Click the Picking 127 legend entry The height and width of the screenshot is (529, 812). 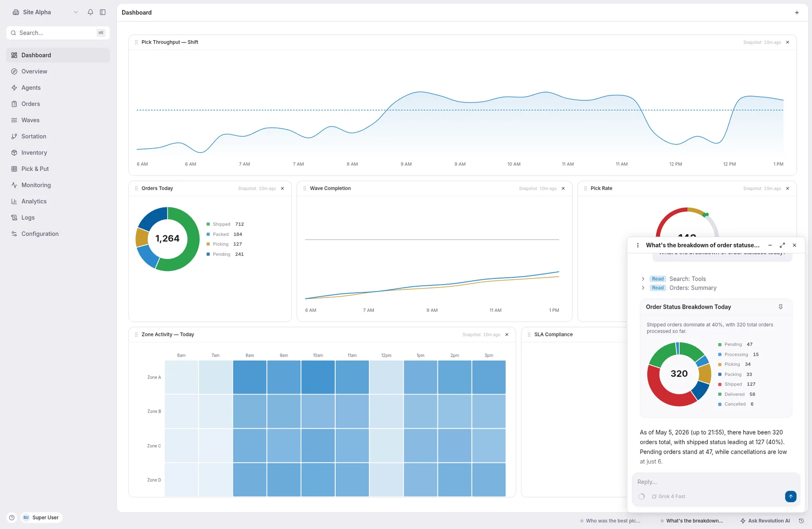point(224,244)
